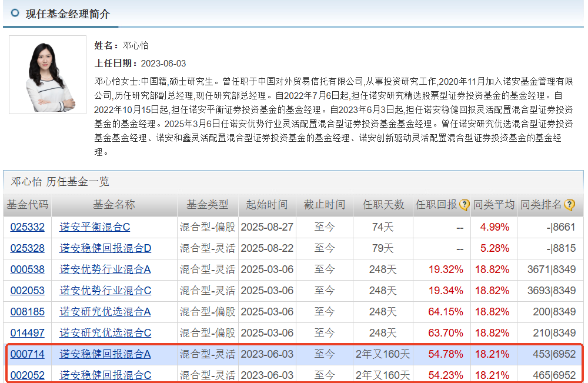Open fund code link 000714
This screenshot has width=588, height=383.
(x=28, y=354)
